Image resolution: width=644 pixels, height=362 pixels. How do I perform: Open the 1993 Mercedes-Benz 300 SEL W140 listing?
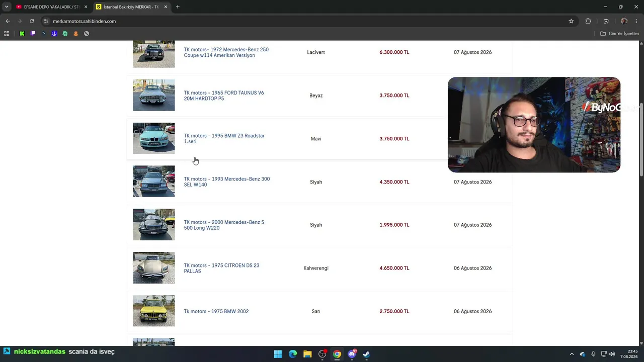pos(227,182)
